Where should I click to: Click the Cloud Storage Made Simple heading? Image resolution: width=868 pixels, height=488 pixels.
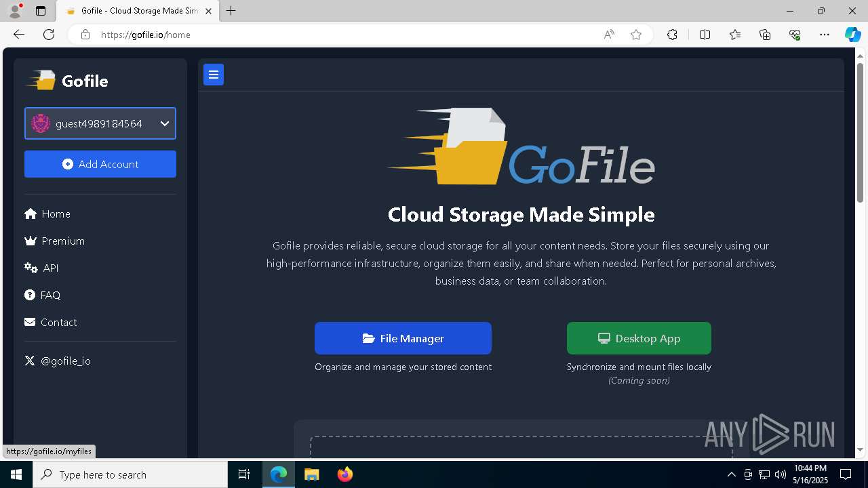point(521,215)
